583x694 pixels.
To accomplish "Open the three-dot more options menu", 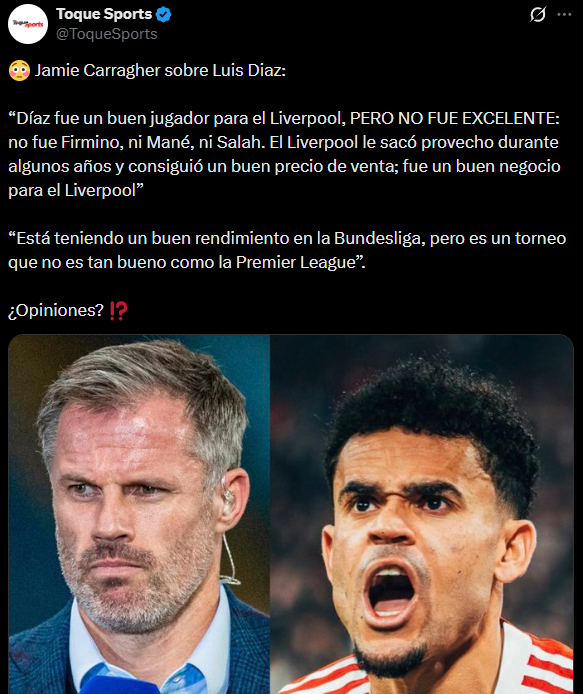I will pyautogui.click(x=564, y=15).
